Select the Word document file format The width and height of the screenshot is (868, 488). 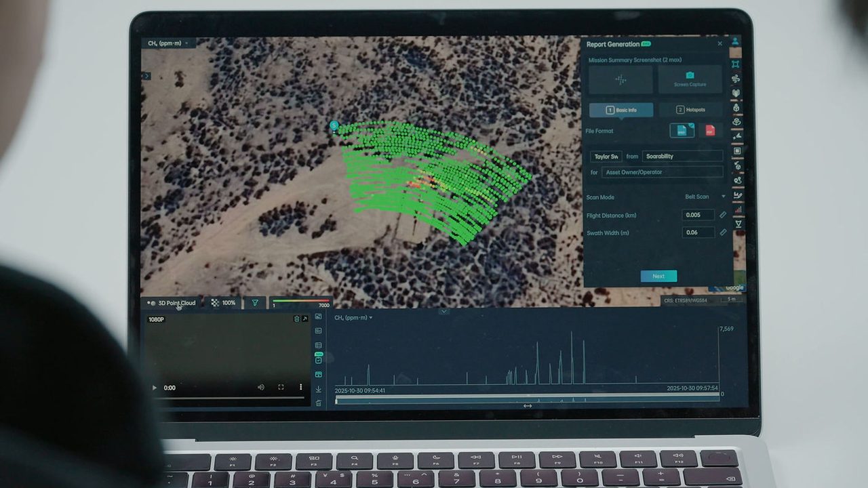682,130
